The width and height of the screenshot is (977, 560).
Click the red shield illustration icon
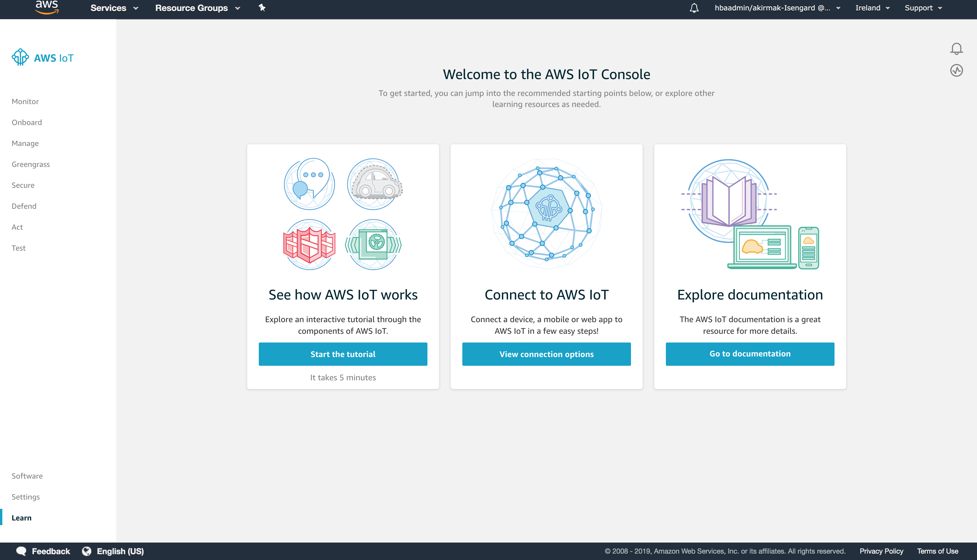click(x=309, y=244)
